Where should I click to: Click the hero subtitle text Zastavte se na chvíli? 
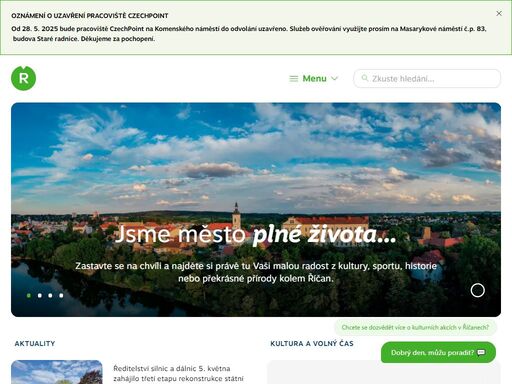(256, 272)
